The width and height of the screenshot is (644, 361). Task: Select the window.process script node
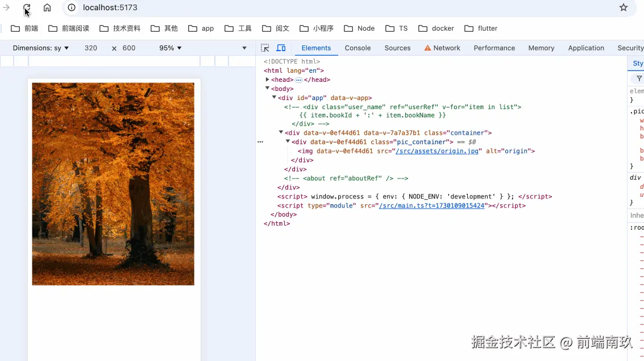(414, 196)
